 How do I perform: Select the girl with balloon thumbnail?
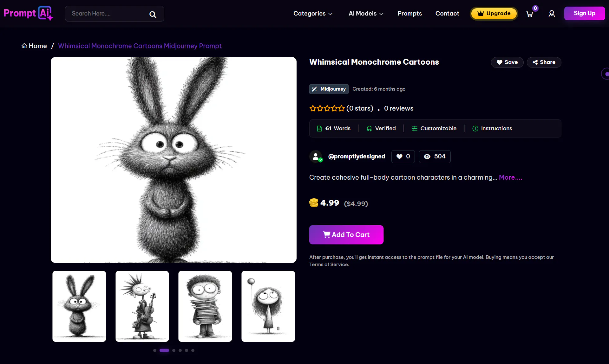pos(268,306)
